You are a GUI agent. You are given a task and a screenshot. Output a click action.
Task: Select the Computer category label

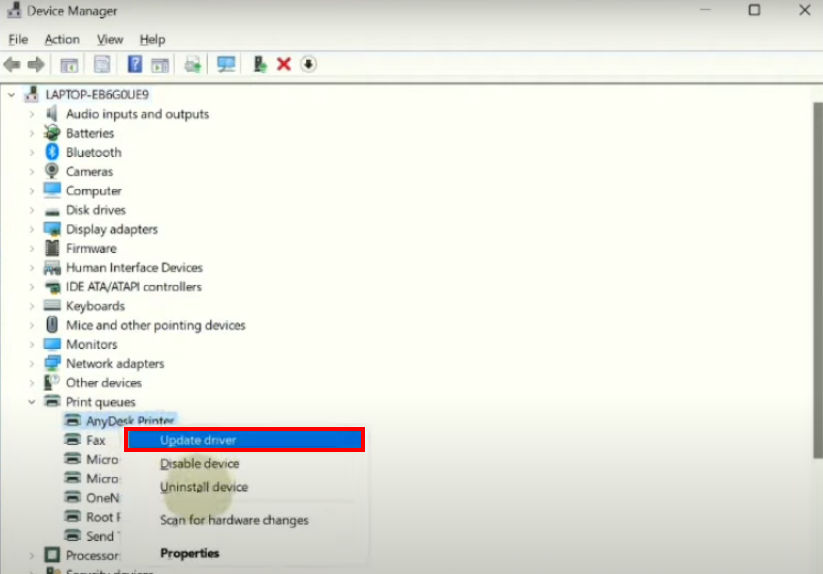[x=93, y=191]
